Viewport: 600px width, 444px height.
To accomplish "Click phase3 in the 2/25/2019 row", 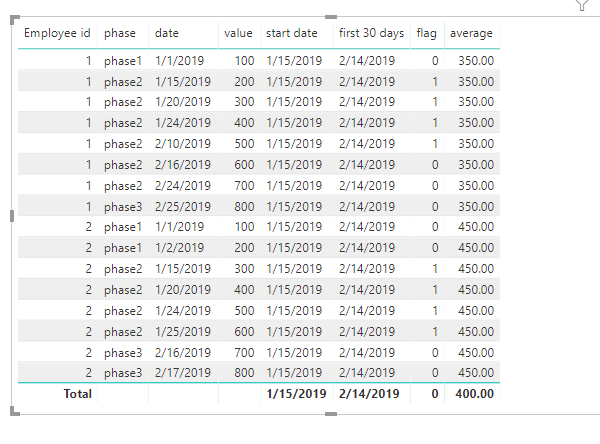I will point(123,207).
